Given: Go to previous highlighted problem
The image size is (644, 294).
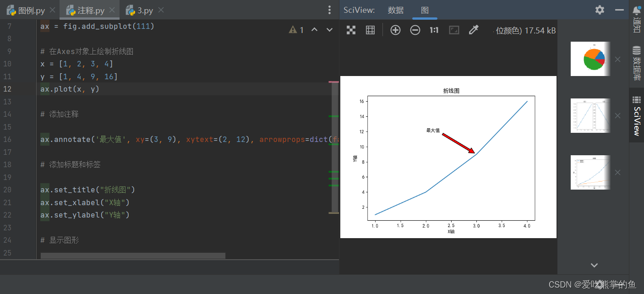Looking at the screenshot, I should point(314,30).
